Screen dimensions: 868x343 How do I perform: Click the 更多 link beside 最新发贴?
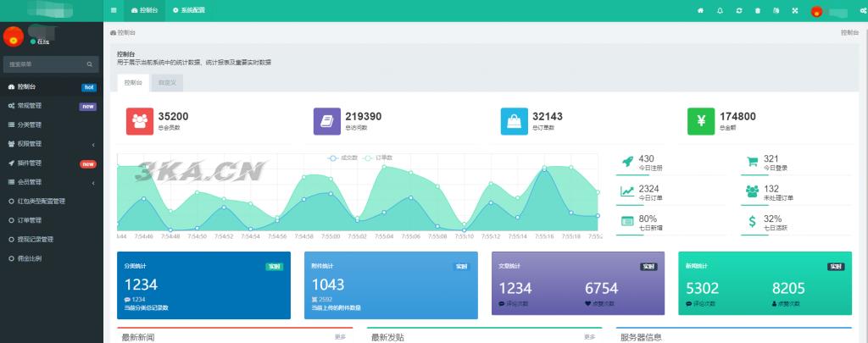pos(589,337)
